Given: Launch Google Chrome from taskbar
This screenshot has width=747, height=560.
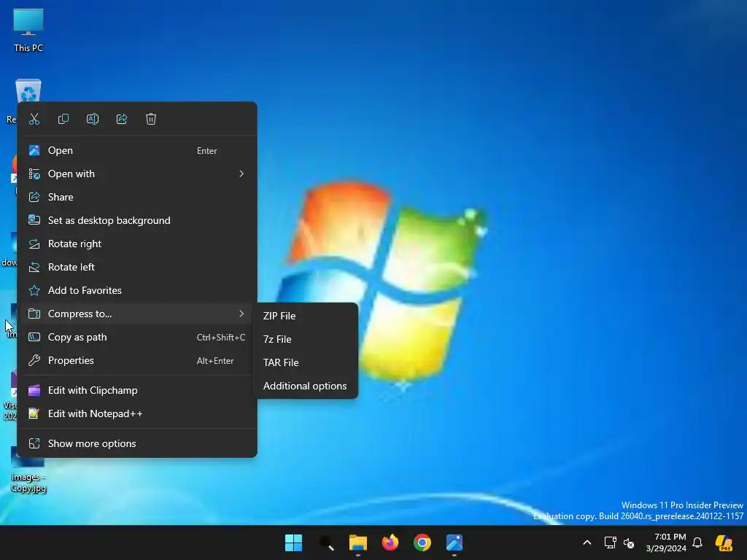Looking at the screenshot, I should pos(422,542).
